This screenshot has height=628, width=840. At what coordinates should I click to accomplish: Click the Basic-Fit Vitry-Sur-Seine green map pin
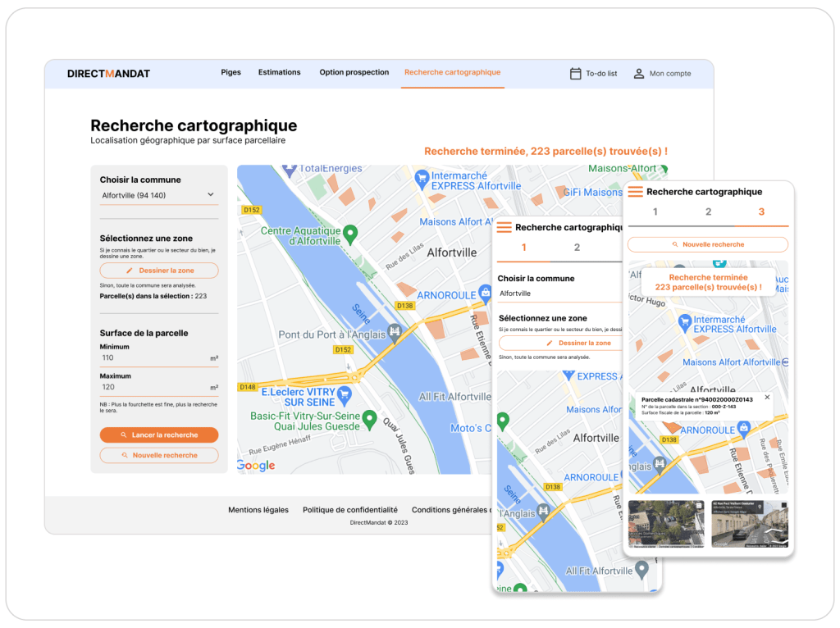(x=369, y=419)
